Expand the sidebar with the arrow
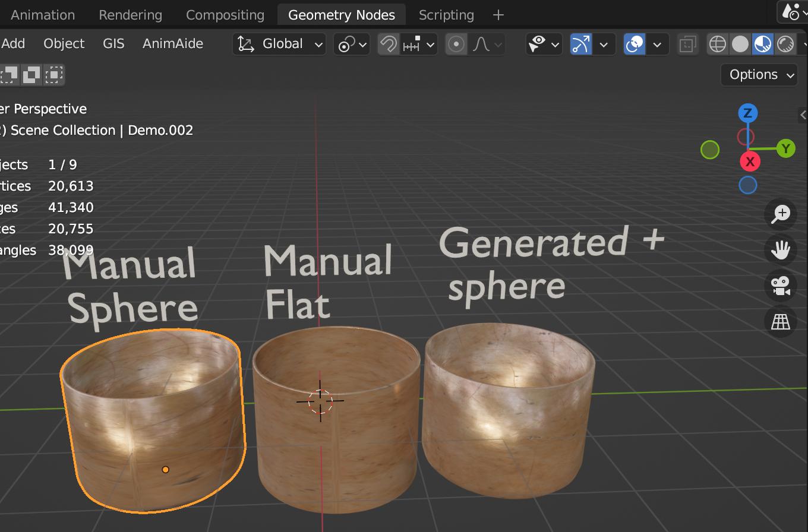The width and height of the screenshot is (808, 532). pyautogui.click(x=803, y=115)
